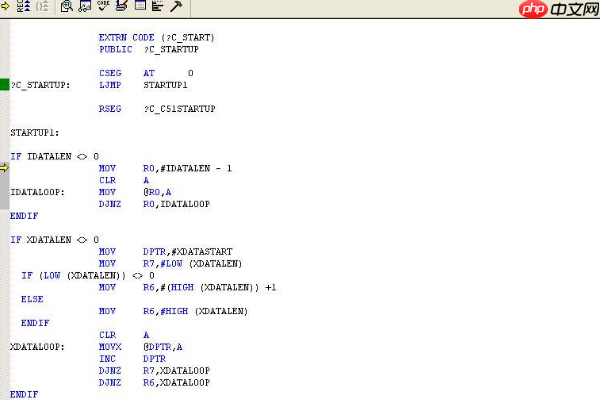600x400 pixels.
Task: Click the line 'IF (LOW (XDATALEN)) <> 0'
Action: click(x=88, y=276)
